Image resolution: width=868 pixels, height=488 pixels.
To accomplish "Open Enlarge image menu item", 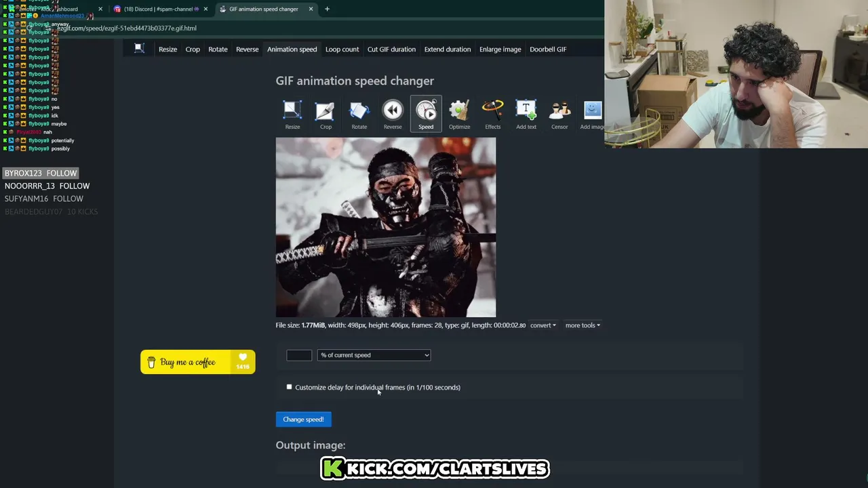I will click(500, 49).
